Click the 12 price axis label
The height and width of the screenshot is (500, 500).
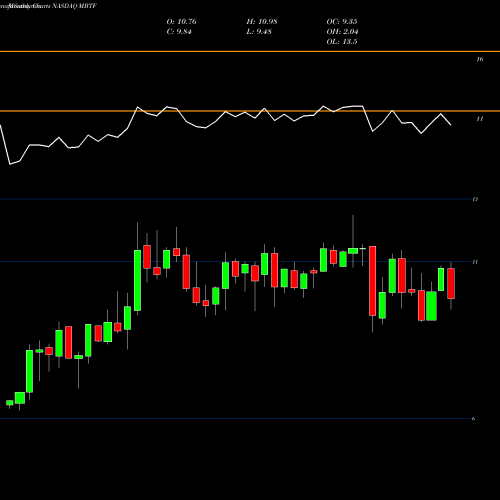[x=475, y=199]
